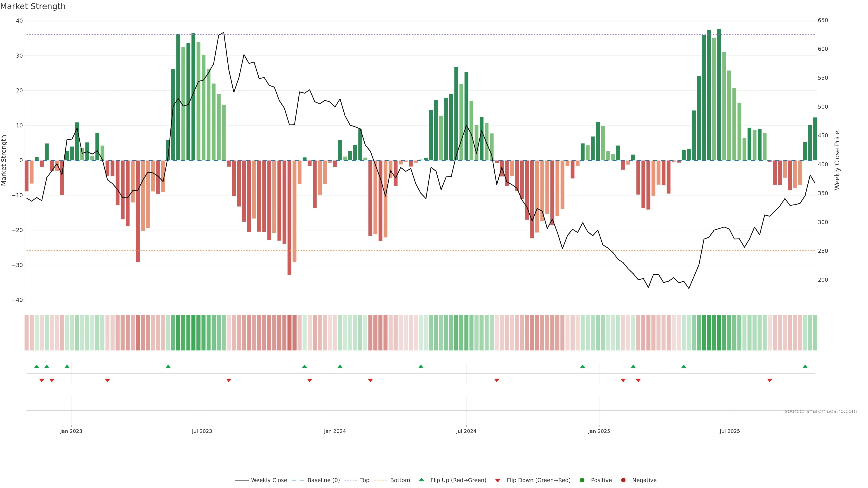
Task: Click the Market Strength chart title
Action: 33,6
